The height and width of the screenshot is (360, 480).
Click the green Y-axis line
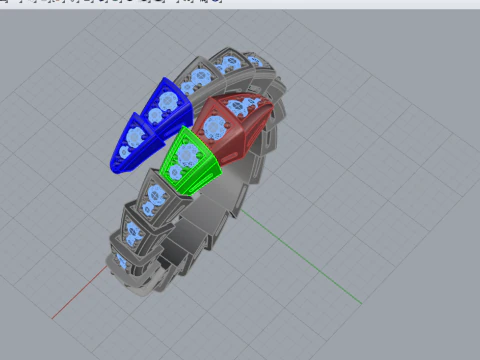pyautogui.click(x=302, y=257)
